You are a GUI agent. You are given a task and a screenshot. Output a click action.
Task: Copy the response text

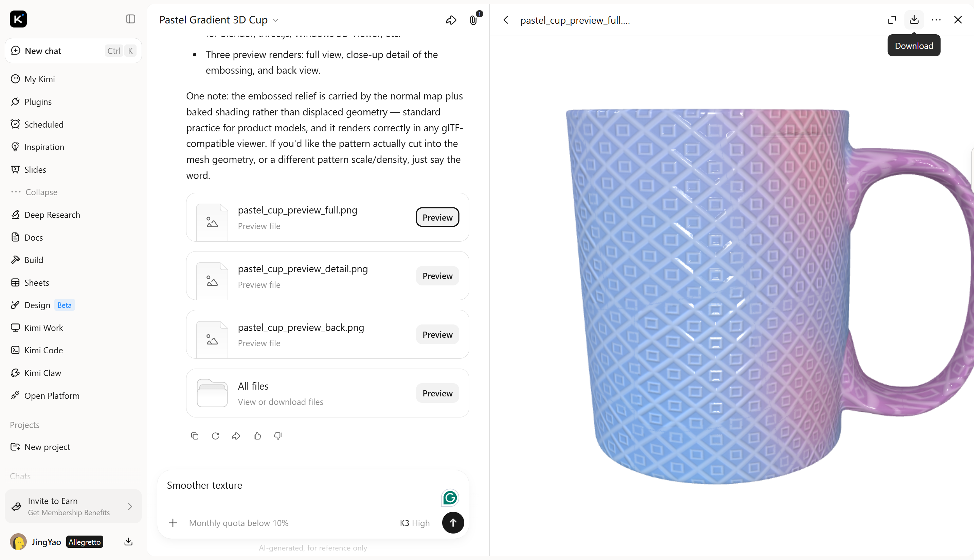coord(195,436)
